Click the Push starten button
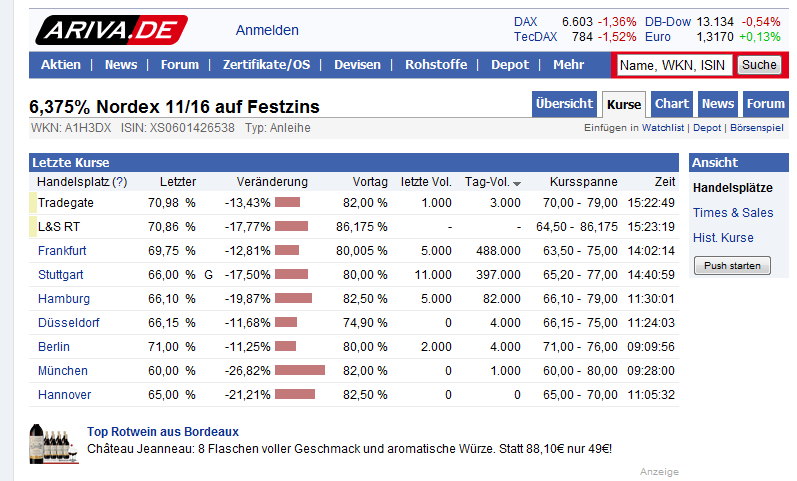 [732, 265]
